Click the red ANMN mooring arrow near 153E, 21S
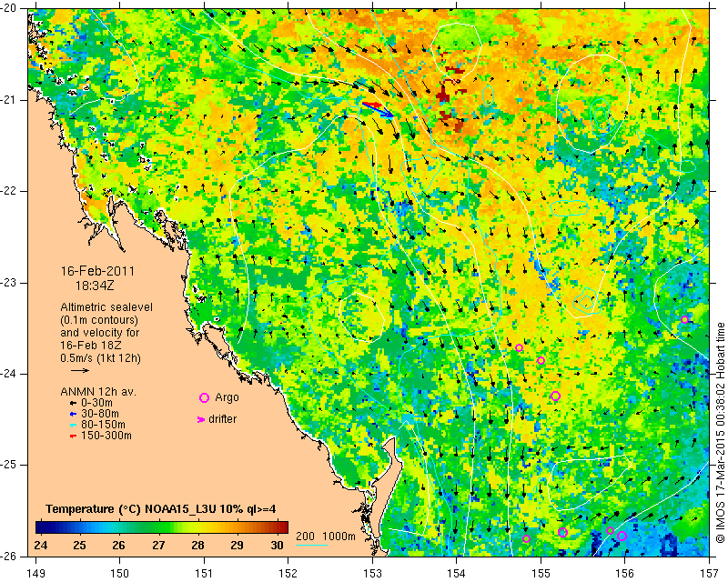This screenshot has width=728, height=582. click(x=372, y=105)
